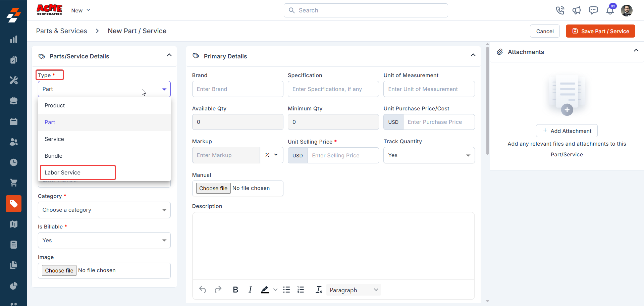Open the chat messages icon
Image resolution: width=644 pixels, height=306 pixels.
pos(593,10)
